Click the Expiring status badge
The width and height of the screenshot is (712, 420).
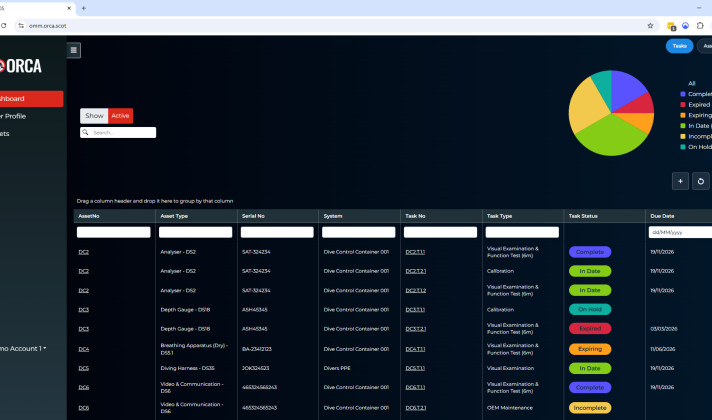(590, 349)
